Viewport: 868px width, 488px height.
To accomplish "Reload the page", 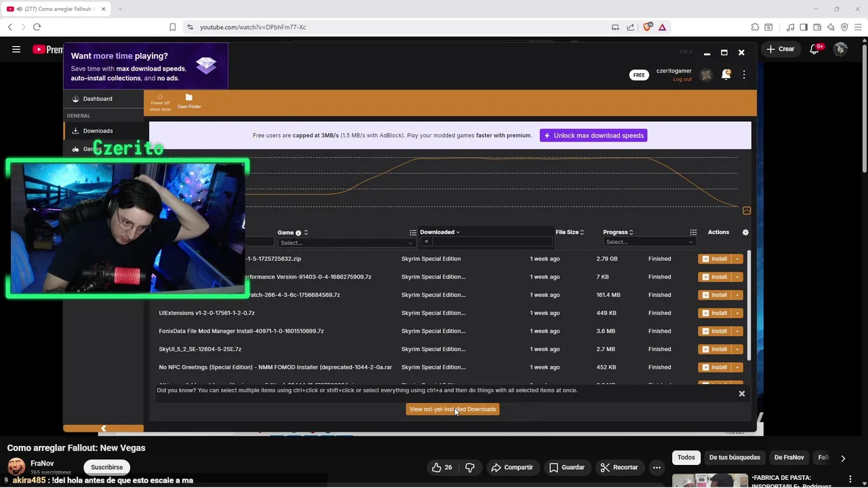I will pyautogui.click(x=37, y=27).
